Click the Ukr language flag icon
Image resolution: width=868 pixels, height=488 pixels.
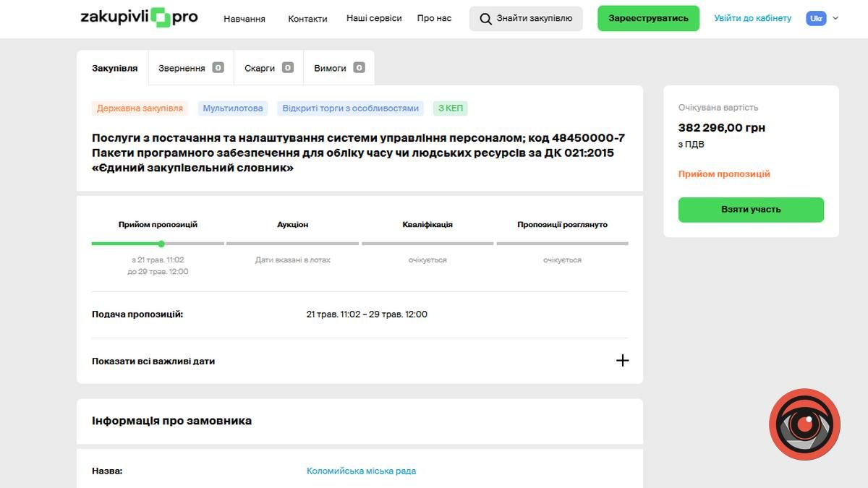coord(816,18)
